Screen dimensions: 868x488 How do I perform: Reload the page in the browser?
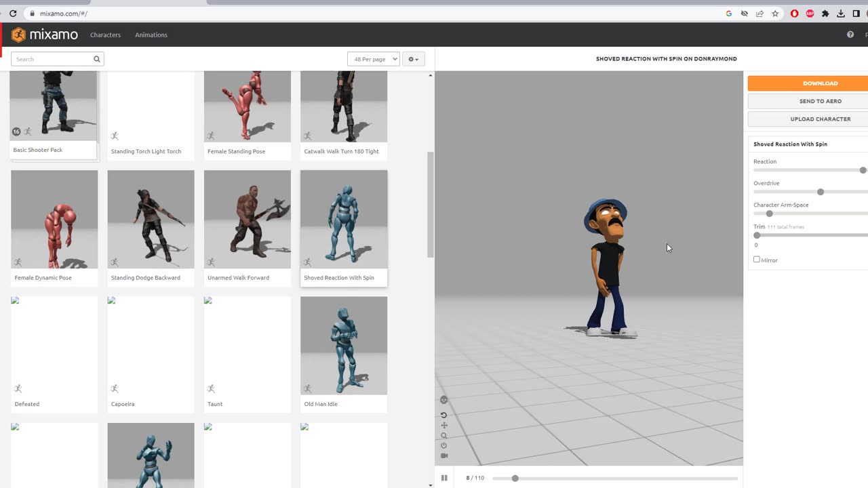pyautogui.click(x=13, y=14)
